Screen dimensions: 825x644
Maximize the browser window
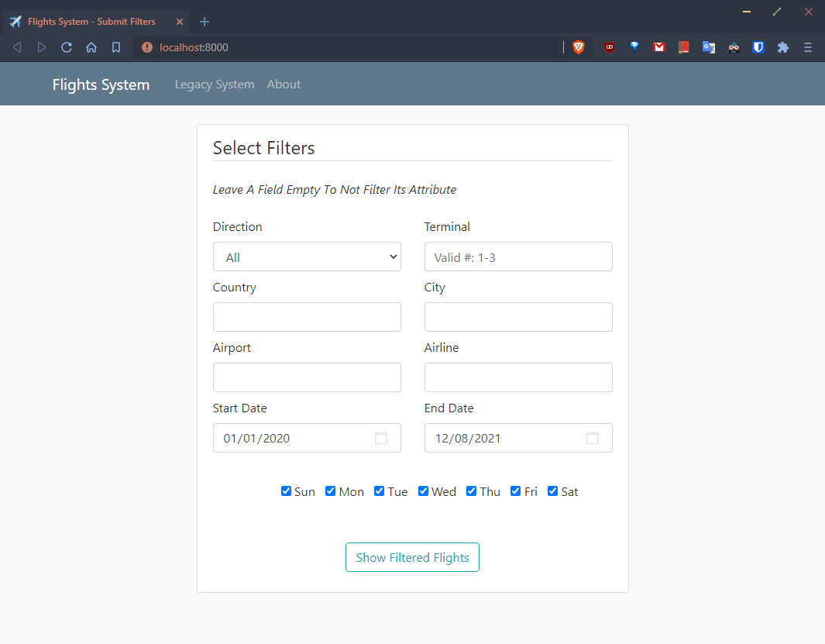777,12
